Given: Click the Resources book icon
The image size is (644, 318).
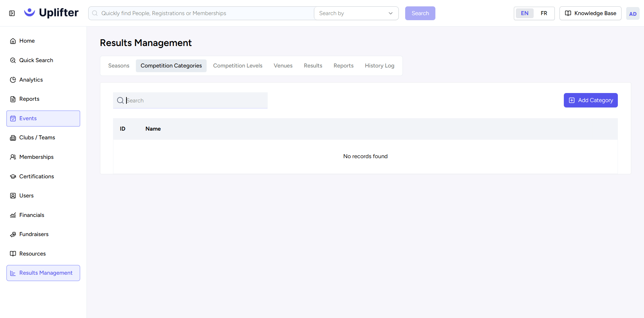Looking at the screenshot, I should [x=13, y=254].
